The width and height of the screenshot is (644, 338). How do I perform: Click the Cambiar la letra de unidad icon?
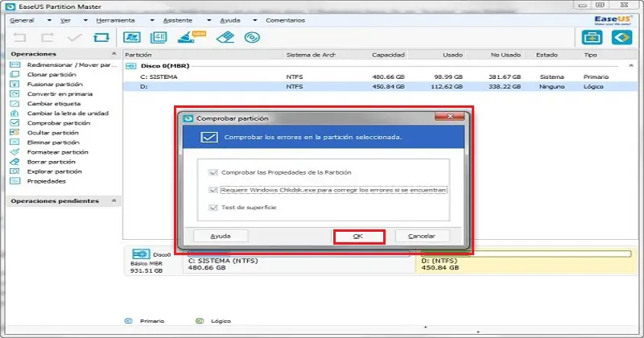[14, 113]
